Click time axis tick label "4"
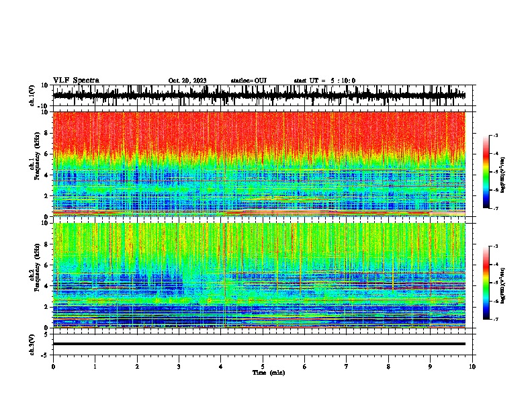Image resolution: width=532 pixels, height=411 pixels. [x=221, y=367]
